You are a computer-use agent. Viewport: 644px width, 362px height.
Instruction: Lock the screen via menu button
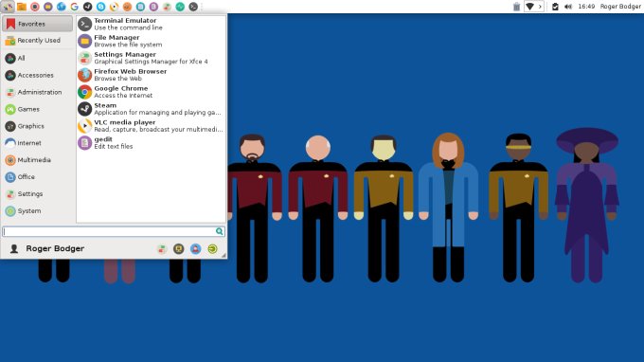(x=179, y=248)
